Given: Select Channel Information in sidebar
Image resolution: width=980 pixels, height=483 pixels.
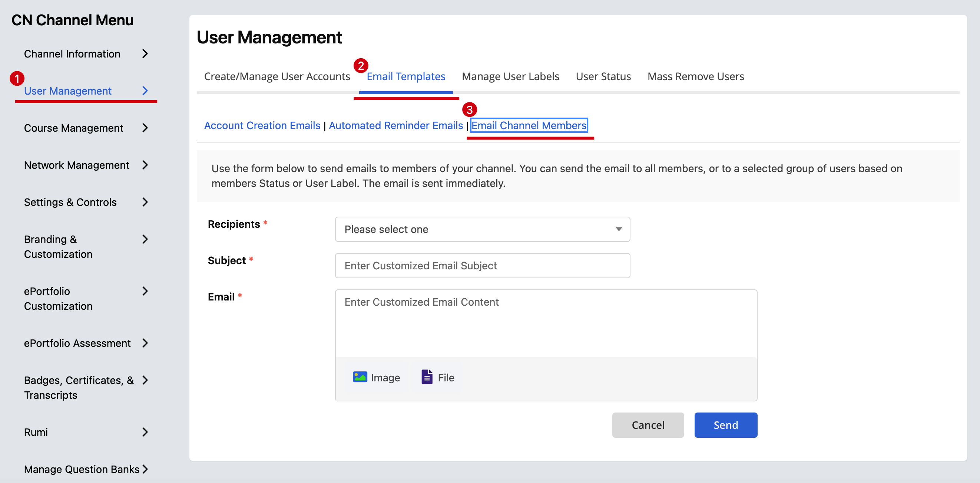Looking at the screenshot, I should (x=72, y=54).
